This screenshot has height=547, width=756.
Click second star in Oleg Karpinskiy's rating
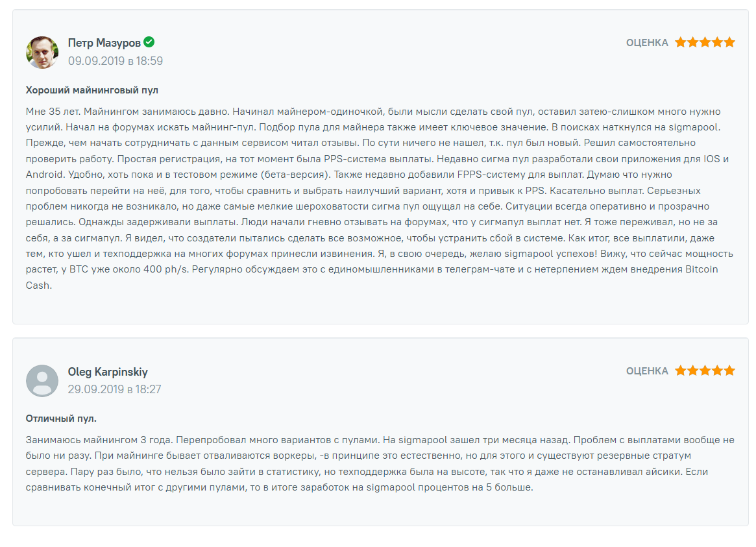coord(693,371)
